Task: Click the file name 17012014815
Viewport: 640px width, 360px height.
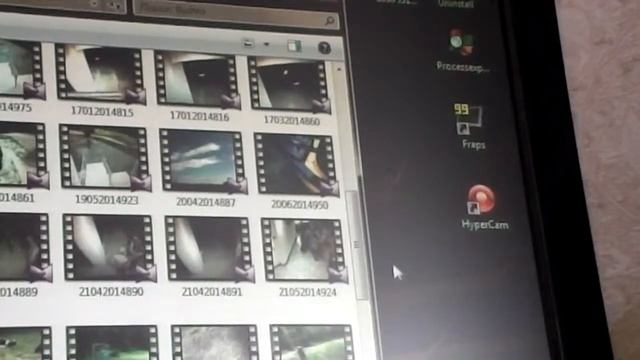Action: pyautogui.click(x=102, y=111)
